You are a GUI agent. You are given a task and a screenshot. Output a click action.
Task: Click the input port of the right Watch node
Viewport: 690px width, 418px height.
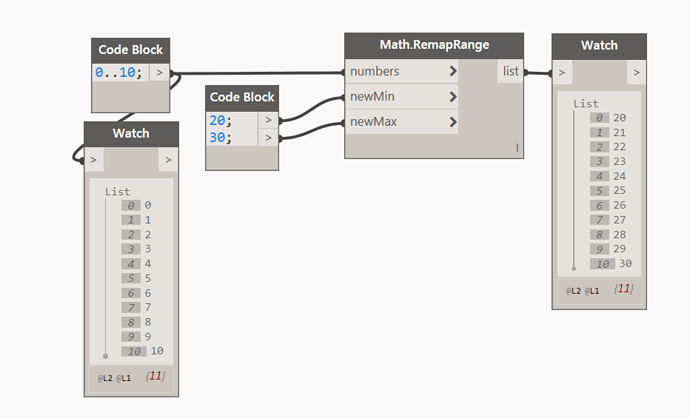[x=562, y=73]
